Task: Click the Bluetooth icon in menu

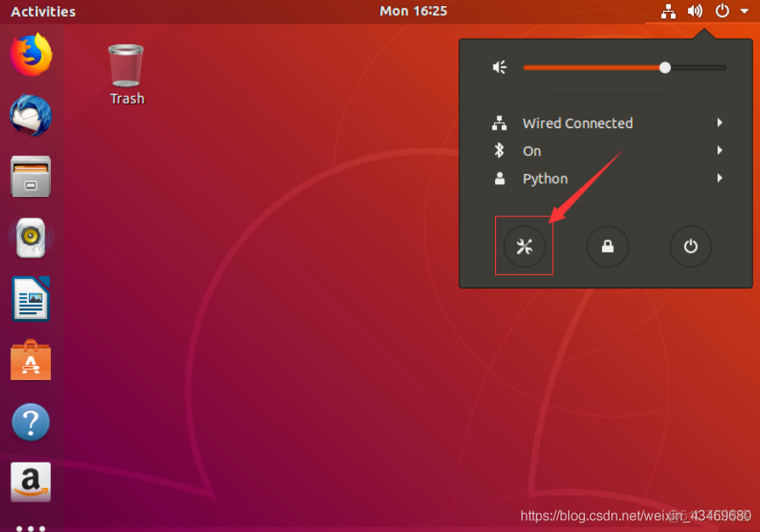Action: point(499,151)
